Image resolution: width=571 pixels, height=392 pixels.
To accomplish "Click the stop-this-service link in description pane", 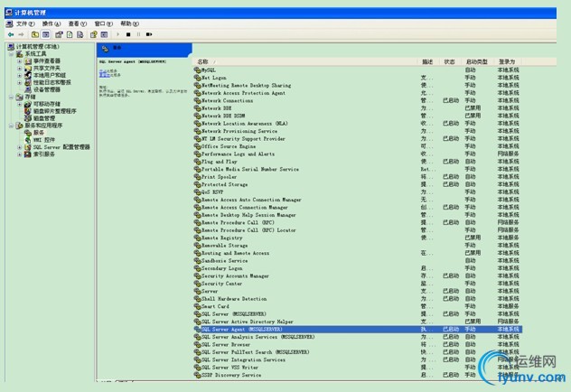I will point(104,71).
